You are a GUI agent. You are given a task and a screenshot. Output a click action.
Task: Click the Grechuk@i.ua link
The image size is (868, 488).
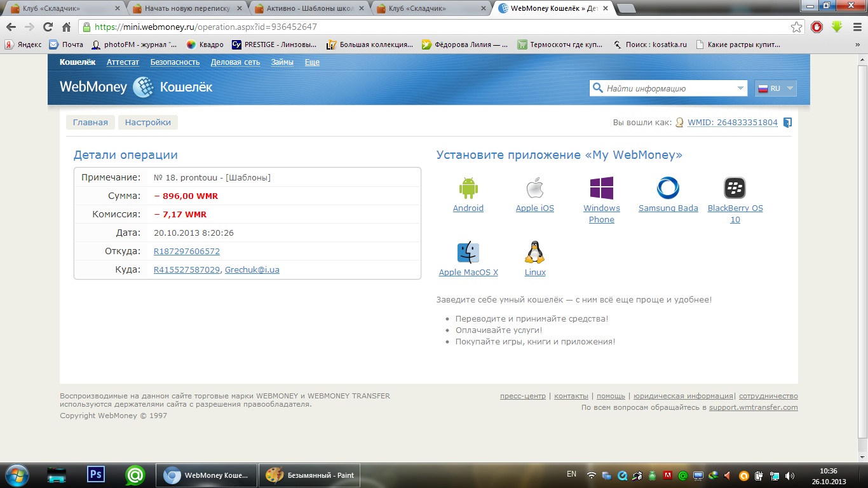point(252,270)
